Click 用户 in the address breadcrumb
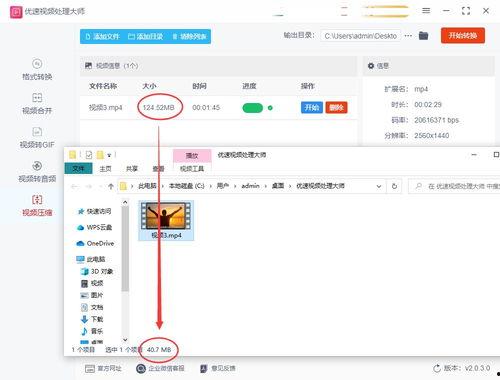500x380 pixels. 223,186
